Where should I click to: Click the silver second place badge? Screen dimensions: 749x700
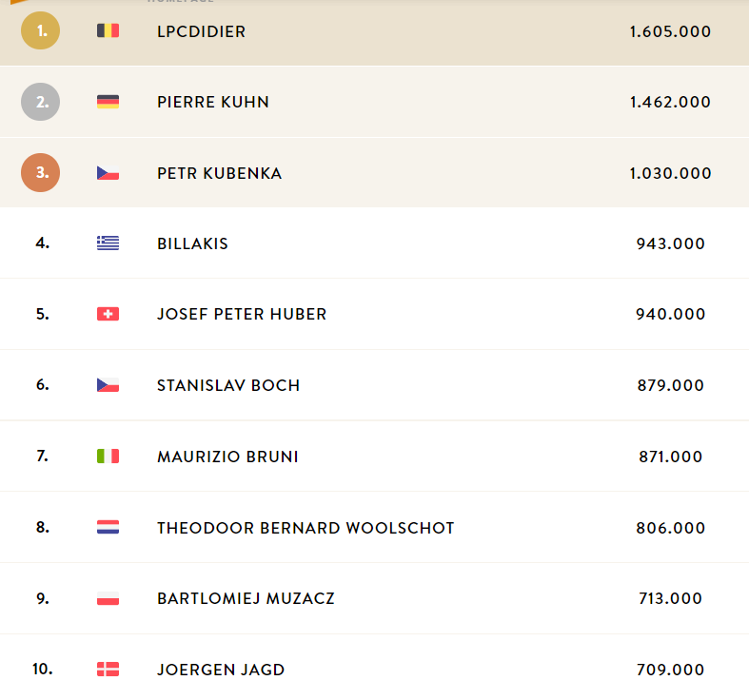tap(41, 102)
